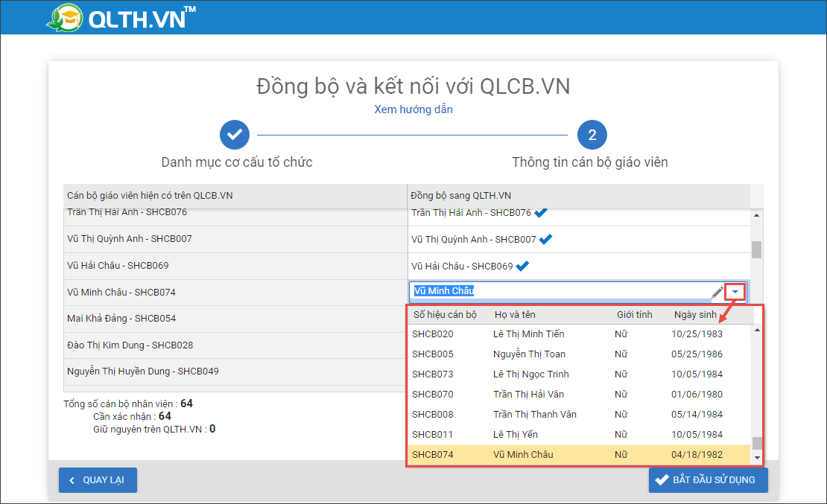This screenshot has width=827, height=504.
Task: Select the Vũ Minh Châu text input field
Action: 559,291
